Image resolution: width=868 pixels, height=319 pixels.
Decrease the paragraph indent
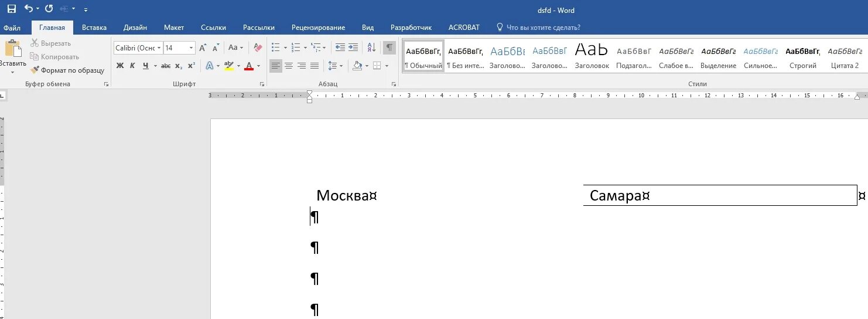[340, 48]
